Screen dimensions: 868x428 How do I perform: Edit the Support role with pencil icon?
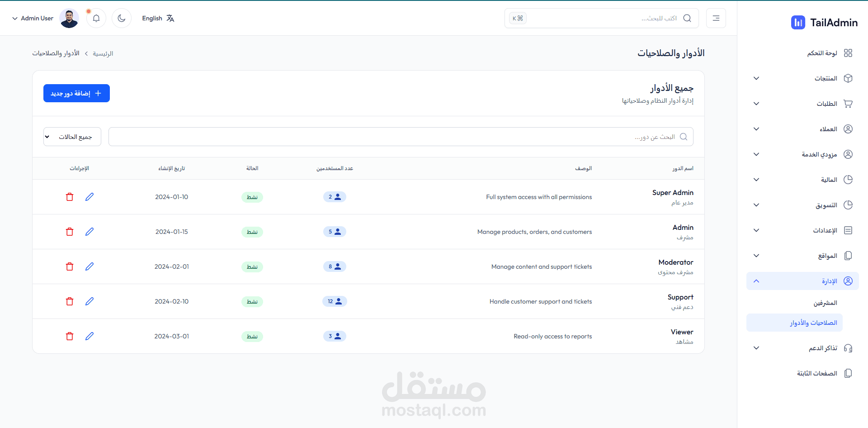pyautogui.click(x=90, y=301)
